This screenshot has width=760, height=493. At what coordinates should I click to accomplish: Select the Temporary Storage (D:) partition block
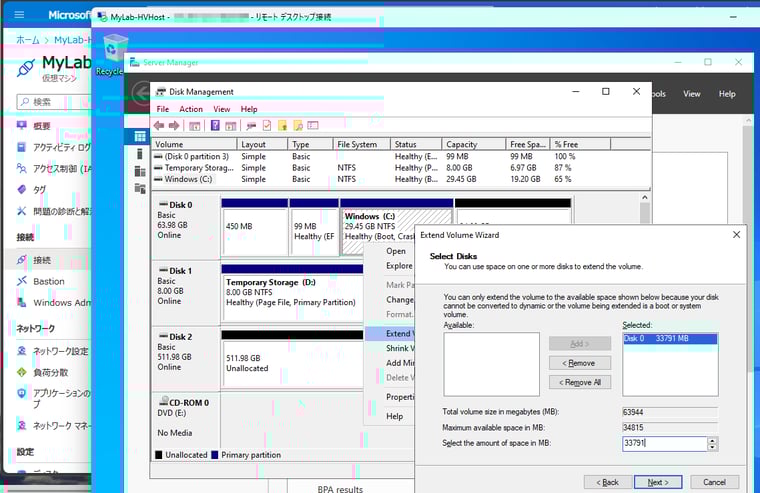(293, 293)
